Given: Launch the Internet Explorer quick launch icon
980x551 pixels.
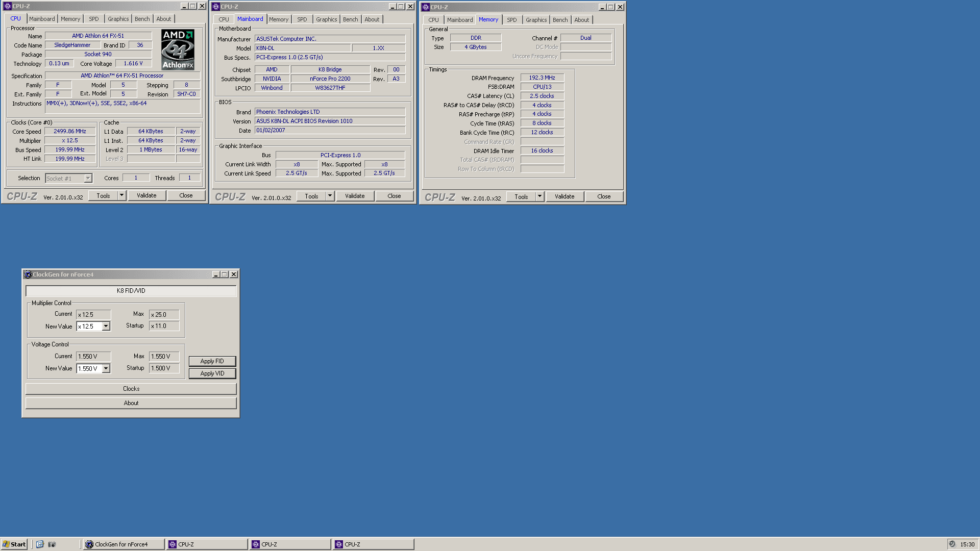Looking at the screenshot, I should coord(40,544).
